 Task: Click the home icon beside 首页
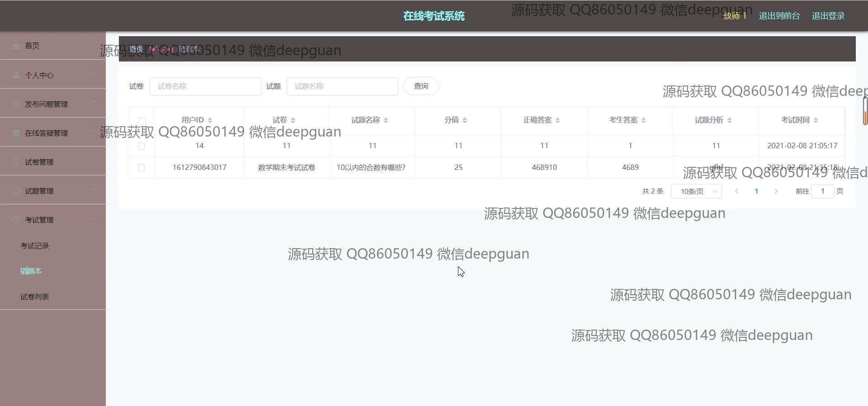click(16, 46)
